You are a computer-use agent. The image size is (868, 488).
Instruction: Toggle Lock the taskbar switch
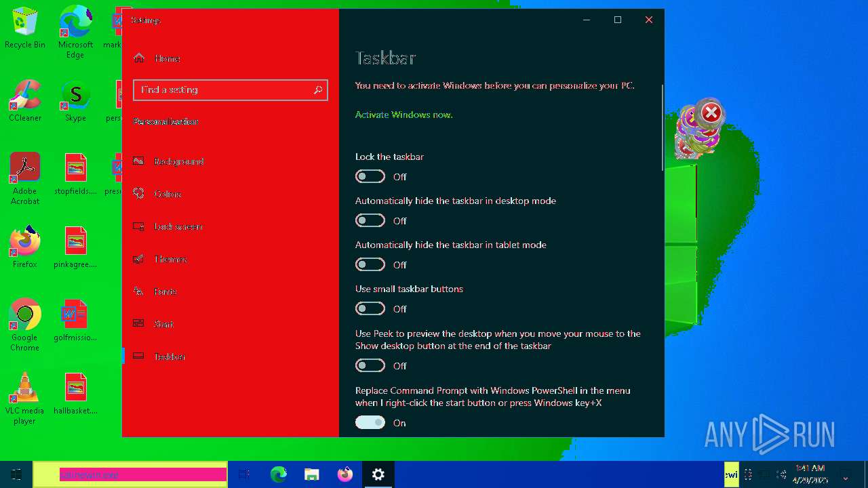pos(370,177)
